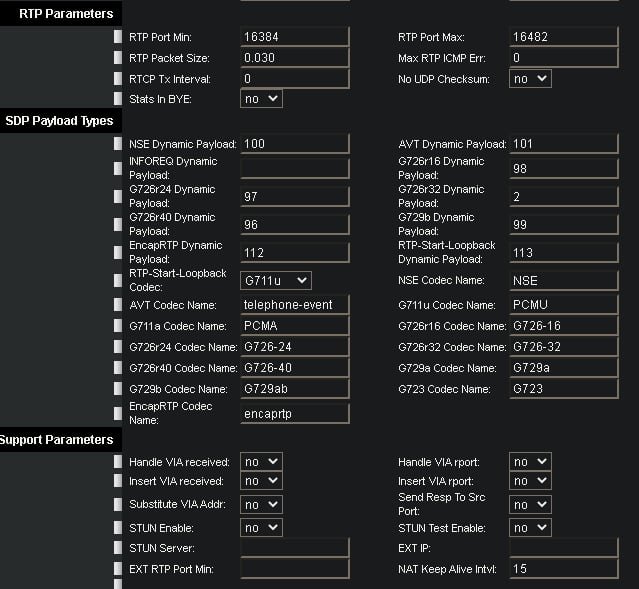Tick the checkbox beside Handle VIA received
The image size is (639, 589).
[x=117, y=461]
